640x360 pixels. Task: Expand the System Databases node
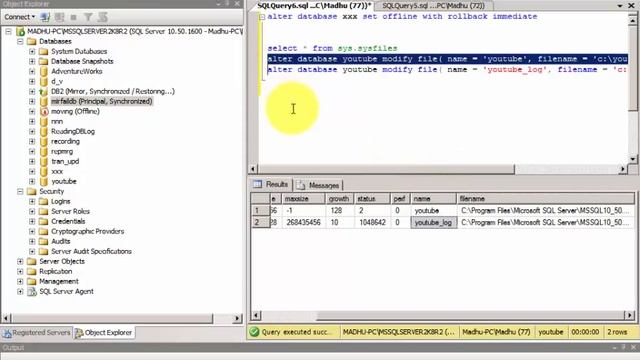(32, 51)
